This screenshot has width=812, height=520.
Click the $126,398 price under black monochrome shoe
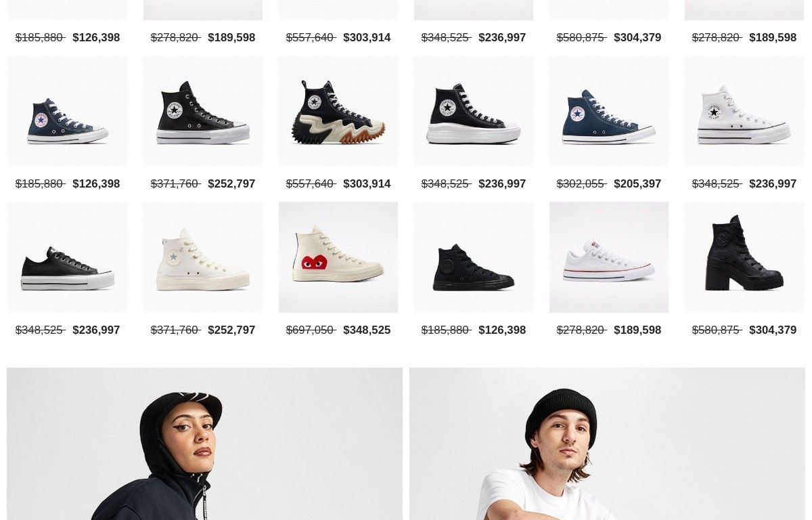[x=502, y=330]
